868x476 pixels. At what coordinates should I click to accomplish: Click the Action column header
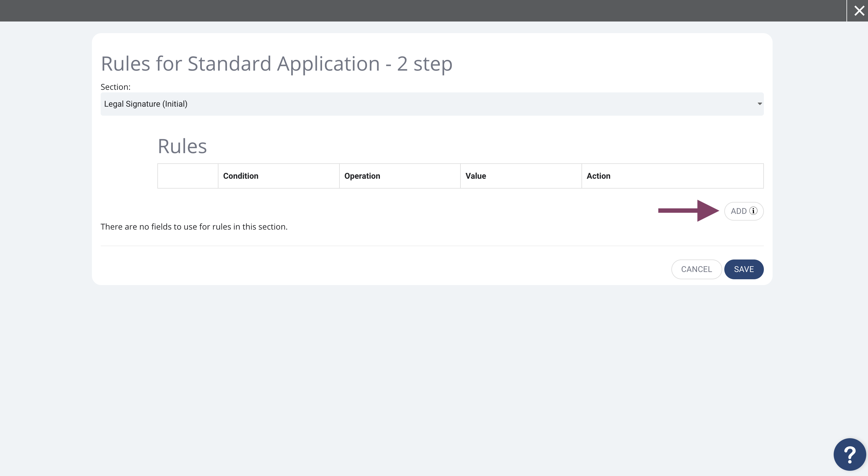pos(673,176)
